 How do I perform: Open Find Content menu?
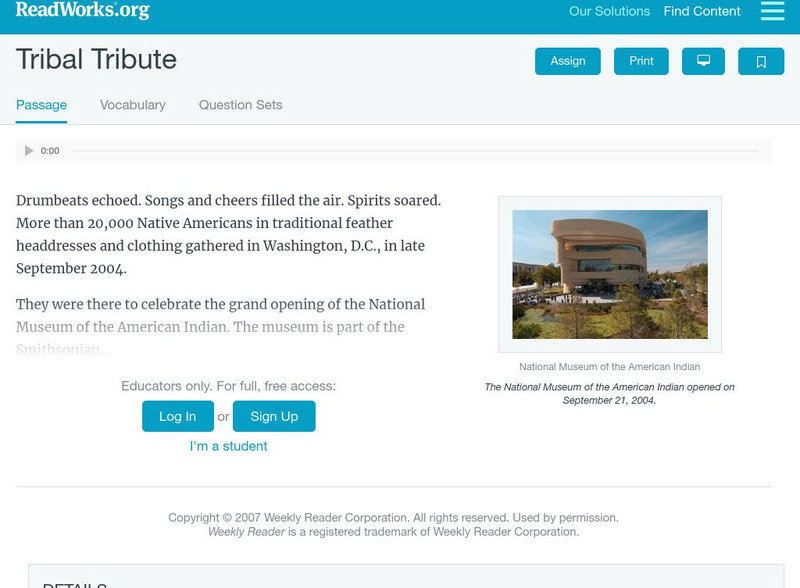(x=702, y=12)
